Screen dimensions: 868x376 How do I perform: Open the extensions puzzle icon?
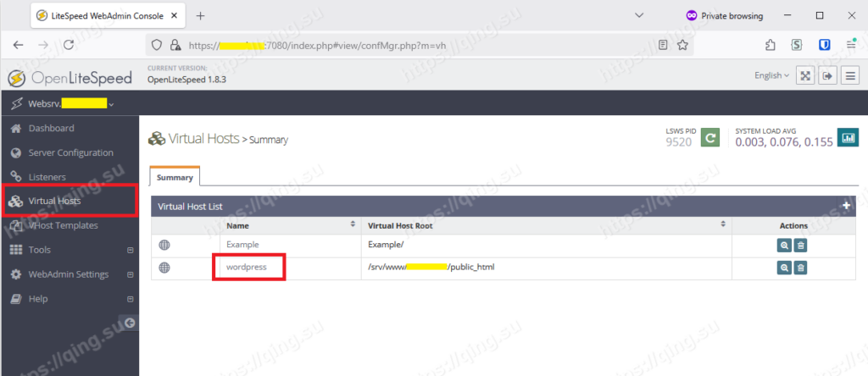[770, 46]
